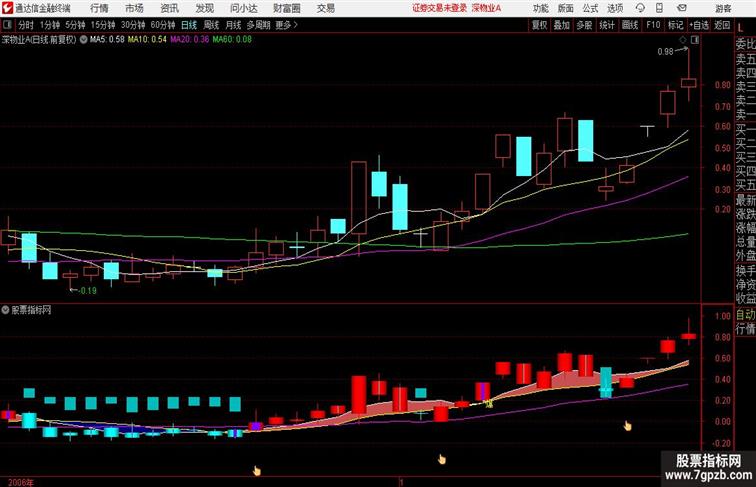
Task: Switch to 分时 chart period
Action: pos(26,25)
